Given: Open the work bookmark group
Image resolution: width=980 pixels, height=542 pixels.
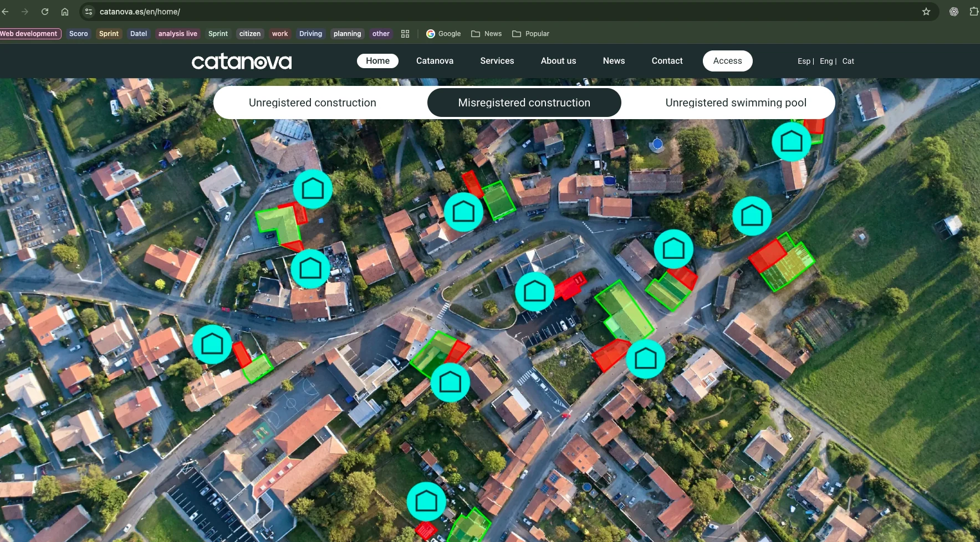Looking at the screenshot, I should pos(280,34).
